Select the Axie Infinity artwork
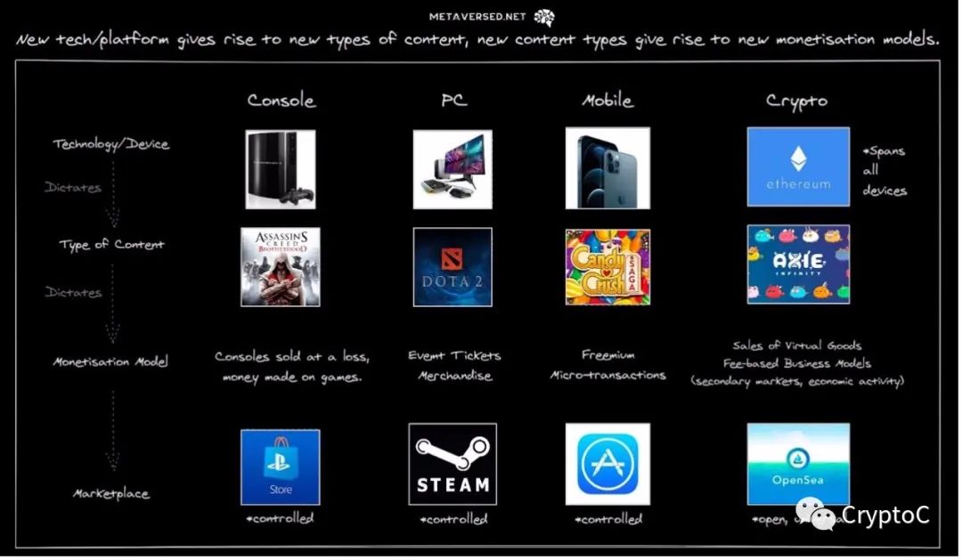962x560 pixels. click(x=797, y=264)
